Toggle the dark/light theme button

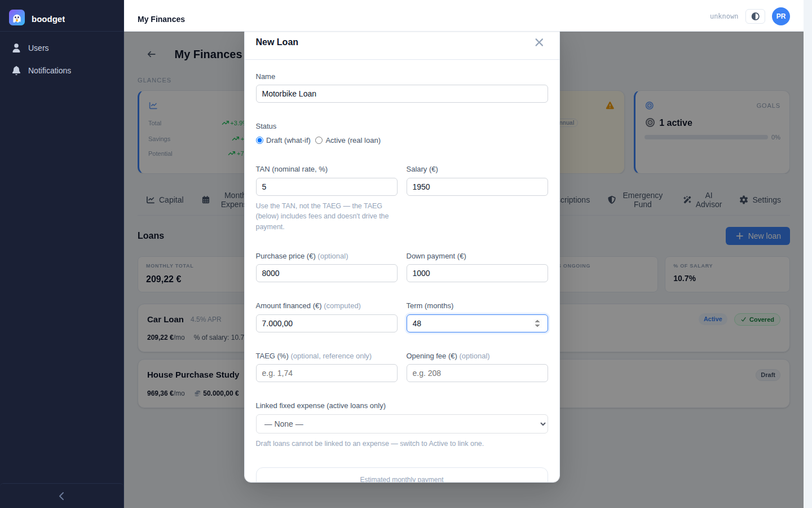(755, 16)
